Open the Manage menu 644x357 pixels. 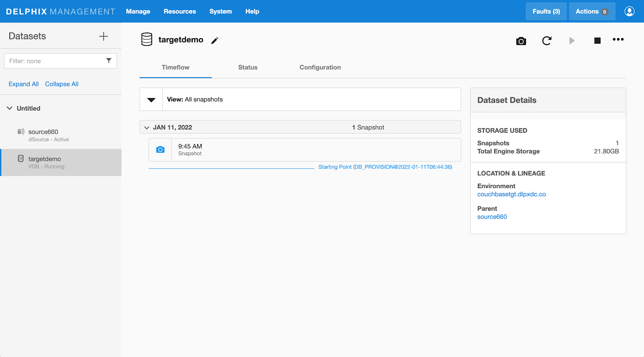click(x=138, y=11)
